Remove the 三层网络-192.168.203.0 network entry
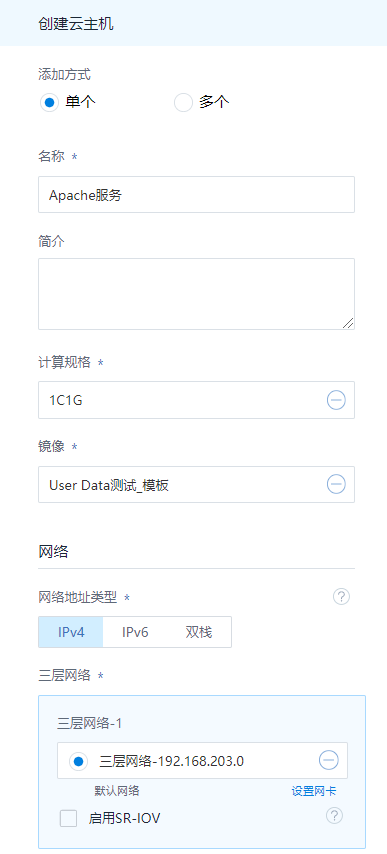This screenshot has height=854, width=387. [x=329, y=760]
